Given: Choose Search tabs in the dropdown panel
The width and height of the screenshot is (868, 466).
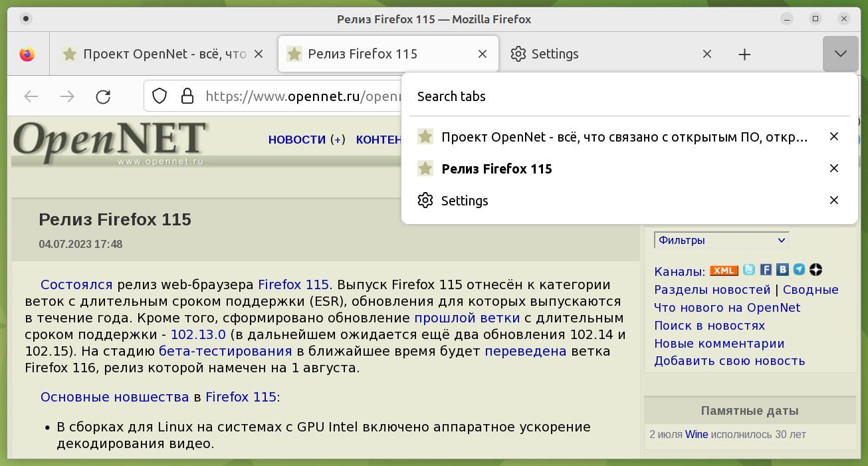Looking at the screenshot, I should 452,96.
